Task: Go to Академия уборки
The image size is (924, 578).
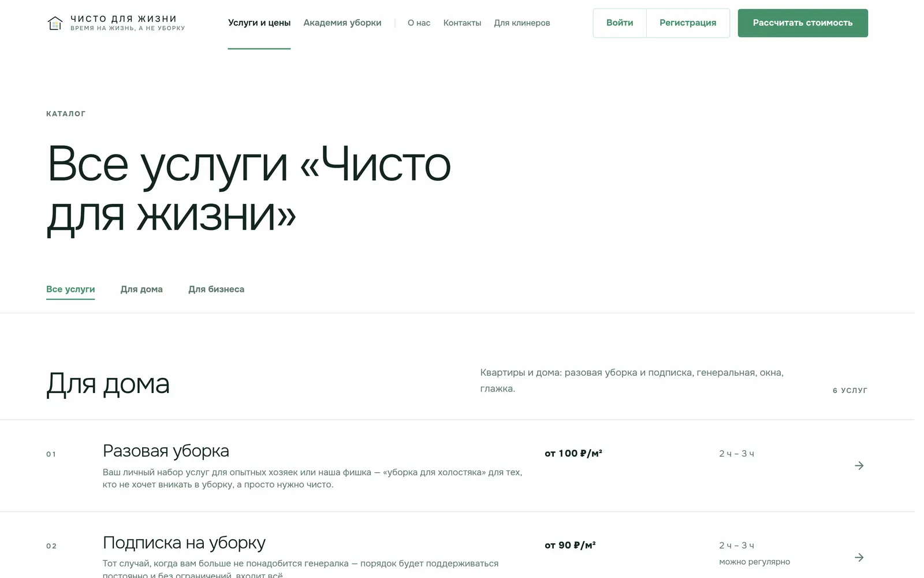Action: [x=342, y=23]
